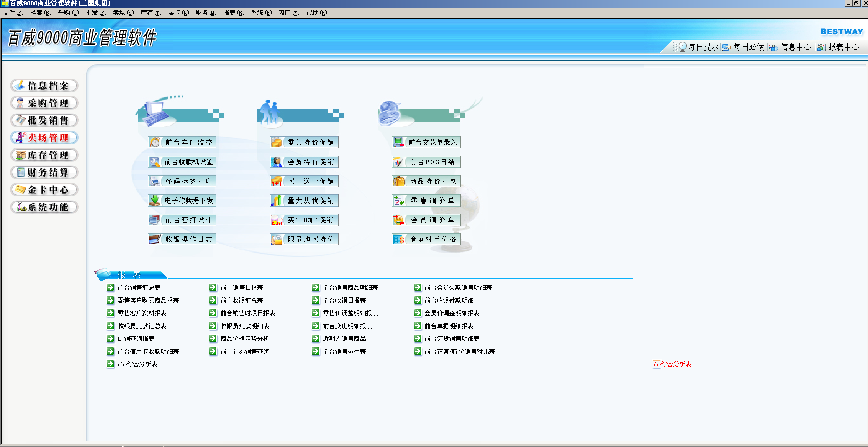Open 采购(C) menu
The height and width of the screenshot is (447, 868).
(68, 13)
